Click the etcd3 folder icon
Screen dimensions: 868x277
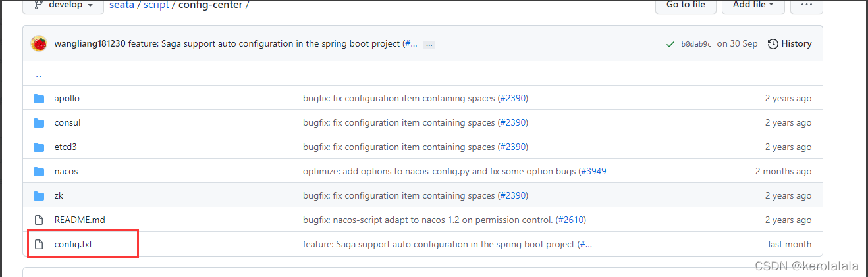(40, 147)
